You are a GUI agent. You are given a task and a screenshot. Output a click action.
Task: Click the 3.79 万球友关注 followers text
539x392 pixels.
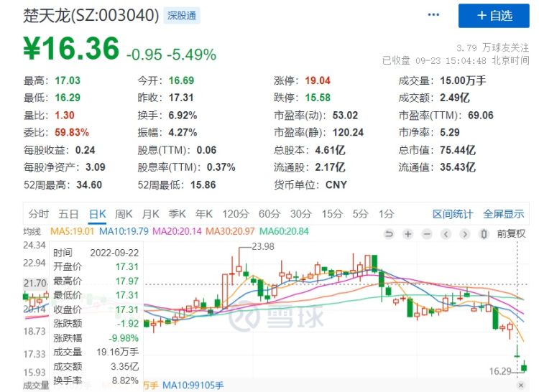coord(492,47)
